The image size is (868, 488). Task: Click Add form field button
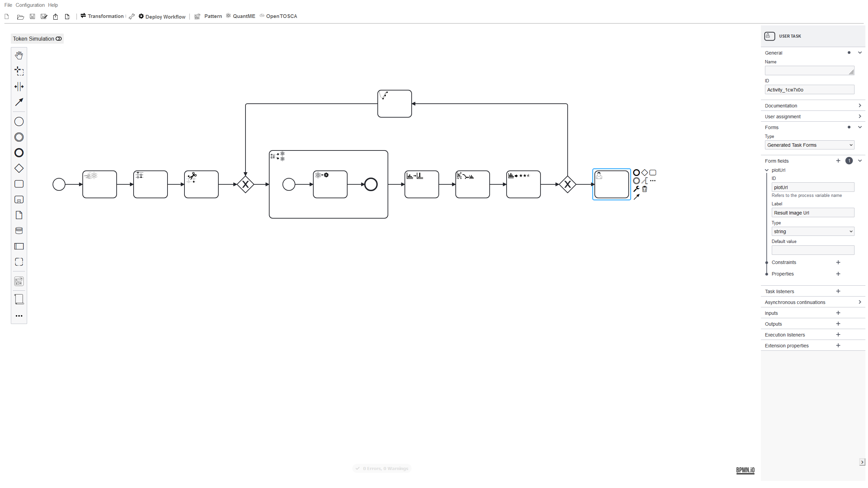pos(838,160)
